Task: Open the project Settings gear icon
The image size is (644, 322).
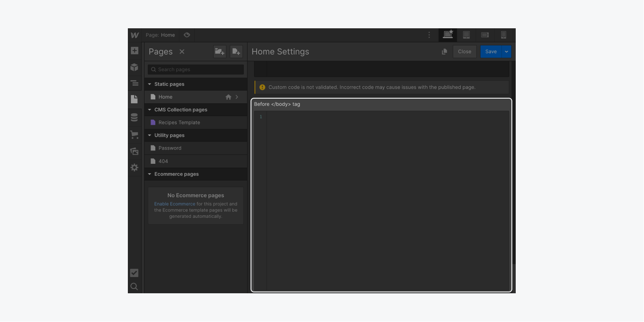Action: click(134, 167)
